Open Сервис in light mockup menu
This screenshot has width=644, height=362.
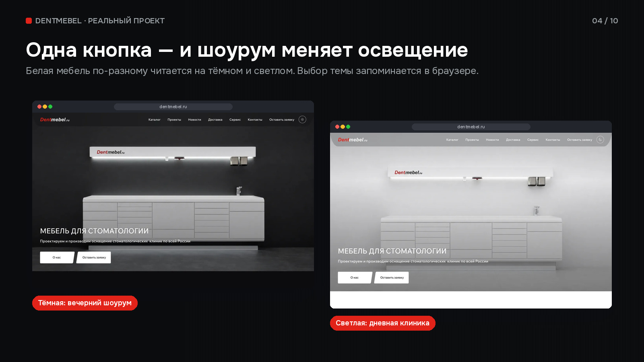tap(533, 140)
